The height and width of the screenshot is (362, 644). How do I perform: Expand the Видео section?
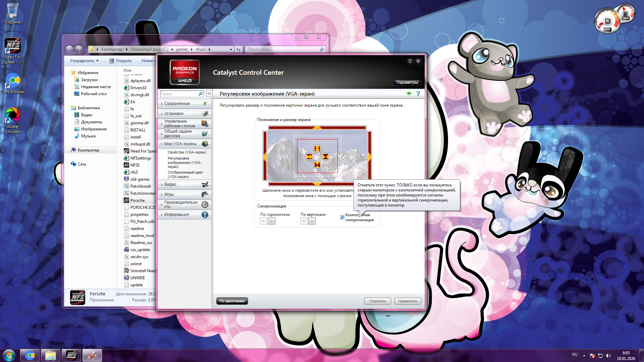coord(170,184)
